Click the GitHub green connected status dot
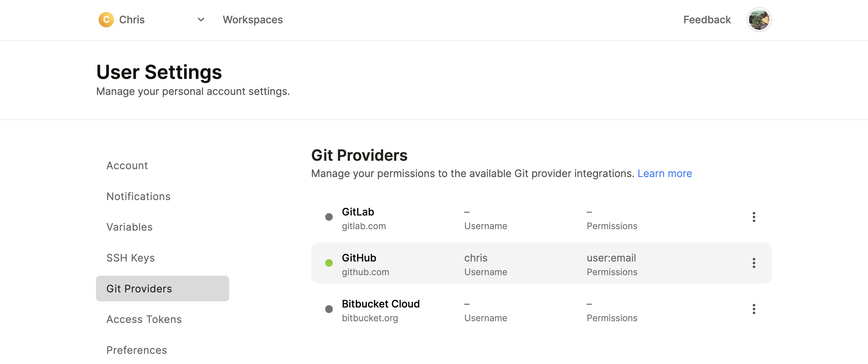 point(328,263)
